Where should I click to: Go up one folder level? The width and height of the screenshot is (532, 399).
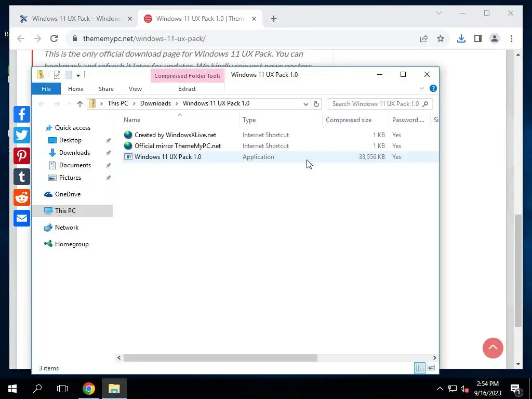pos(79,104)
